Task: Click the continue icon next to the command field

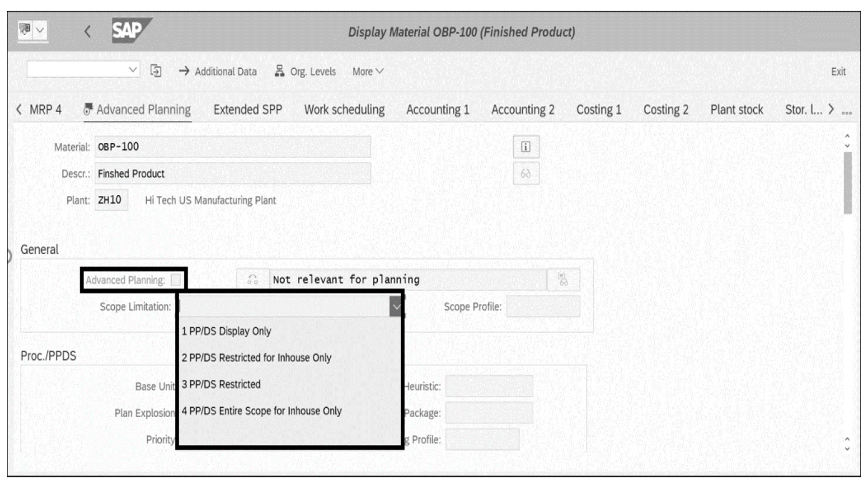Action: coord(156,71)
